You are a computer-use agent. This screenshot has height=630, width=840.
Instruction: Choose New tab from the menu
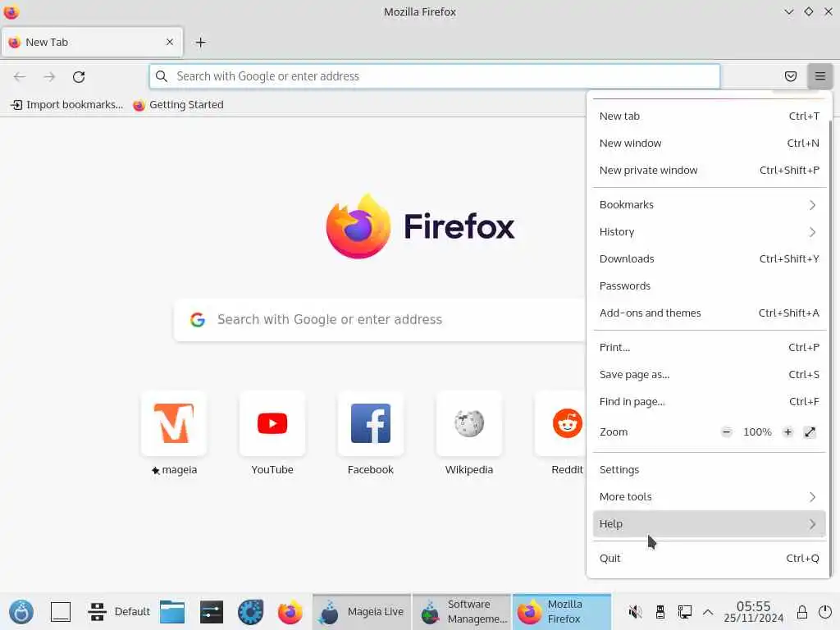coord(709,116)
